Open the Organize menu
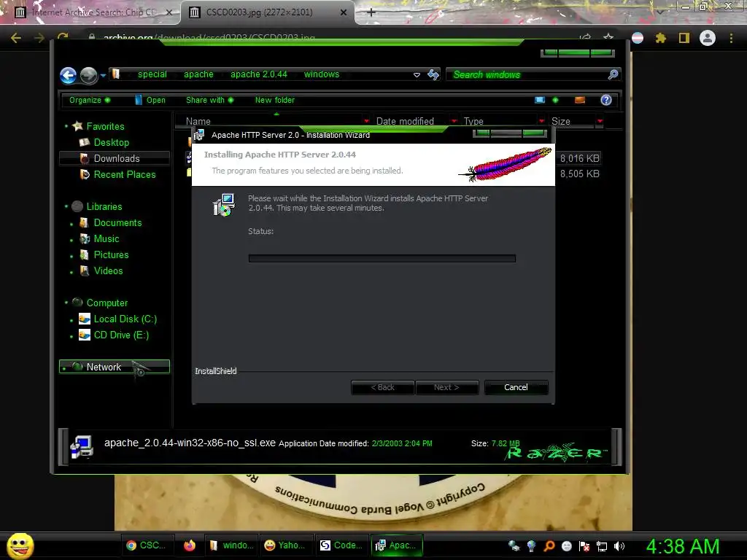 tap(90, 100)
